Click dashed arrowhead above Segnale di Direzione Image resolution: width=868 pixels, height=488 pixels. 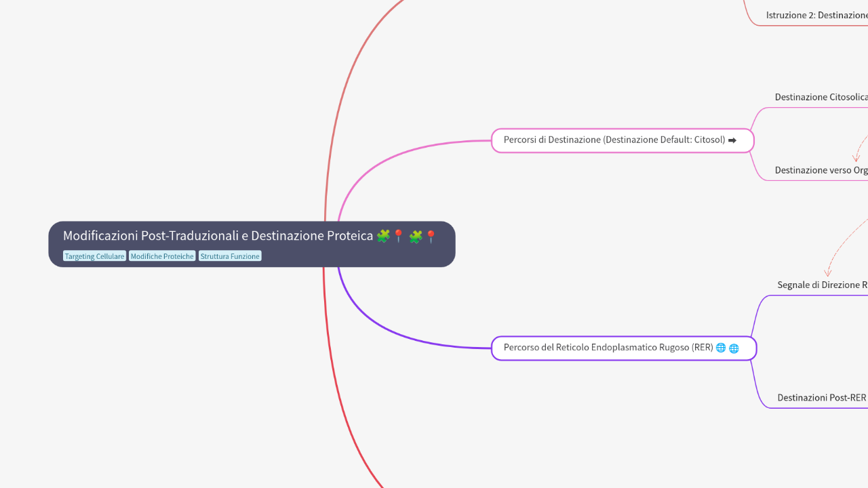pos(827,272)
